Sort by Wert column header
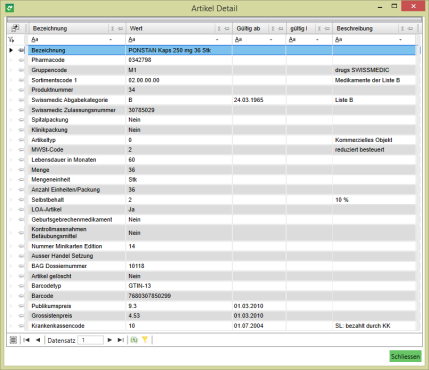 136,29
